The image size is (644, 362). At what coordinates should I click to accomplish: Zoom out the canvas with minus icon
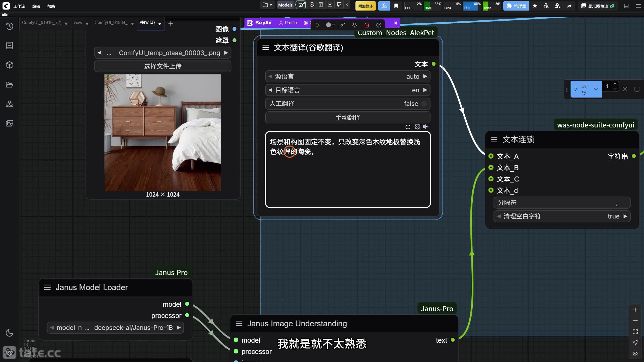(x=635, y=321)
